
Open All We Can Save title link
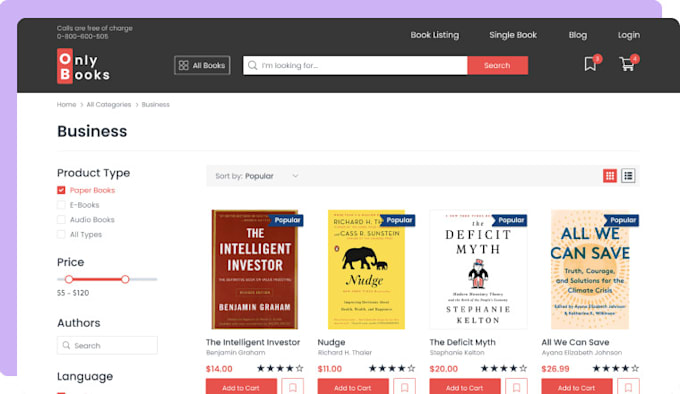point(575,342)
